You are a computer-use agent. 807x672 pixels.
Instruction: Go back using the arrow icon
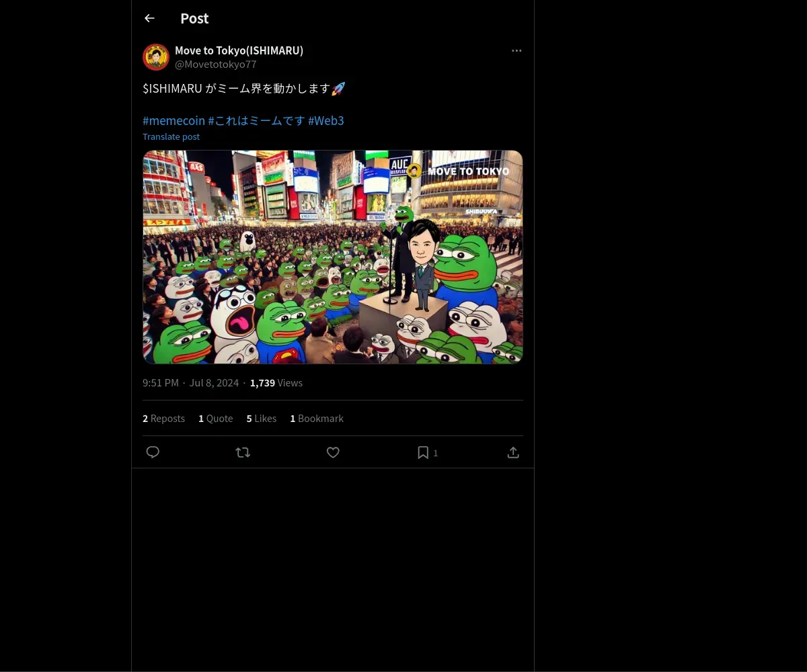click(149, 18)
